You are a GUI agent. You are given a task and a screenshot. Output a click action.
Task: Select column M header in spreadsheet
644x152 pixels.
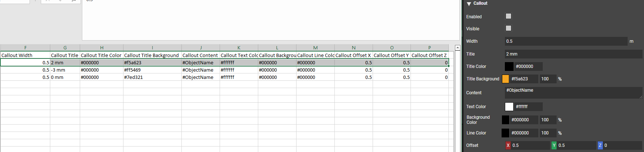point(315,48)
